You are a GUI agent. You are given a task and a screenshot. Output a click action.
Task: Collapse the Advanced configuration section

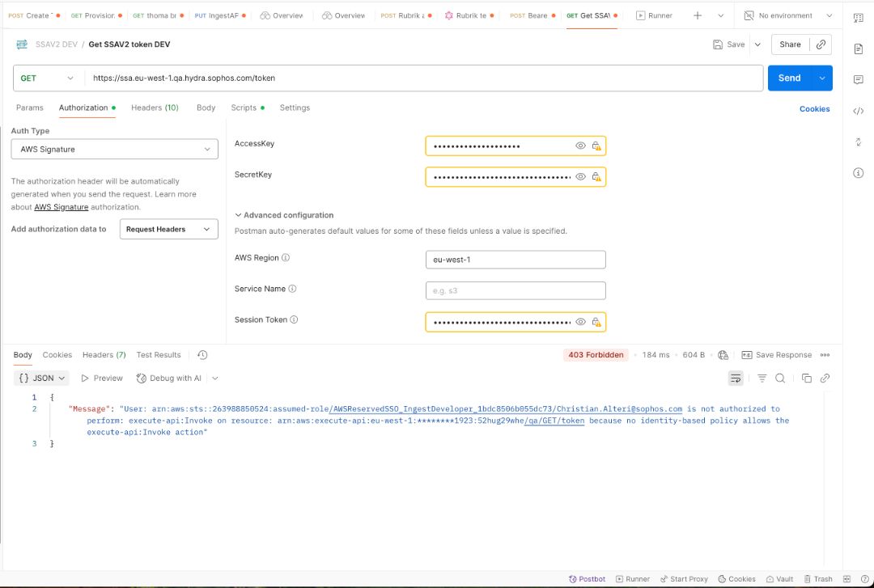[x=239, y=215]
